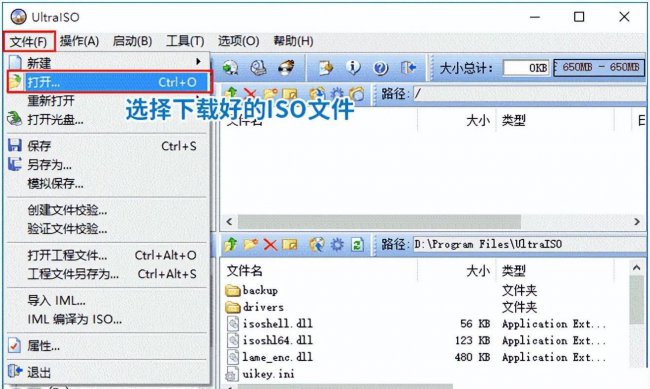The height and width of the screenshot is (389, 650).
Task: Click rename folder icon in local directory toolbar
Action: (290, 245)
